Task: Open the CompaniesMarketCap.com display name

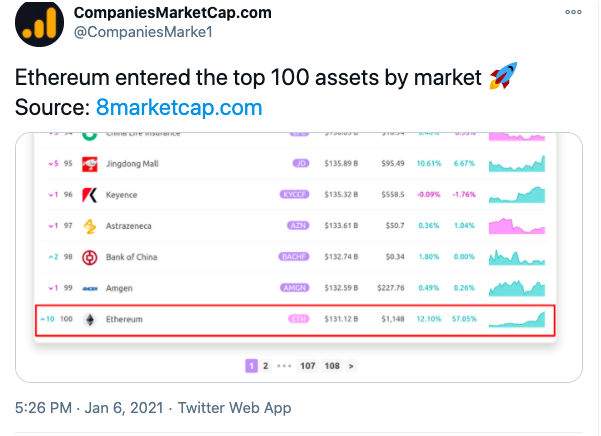Action: click(x=172, y=12)
